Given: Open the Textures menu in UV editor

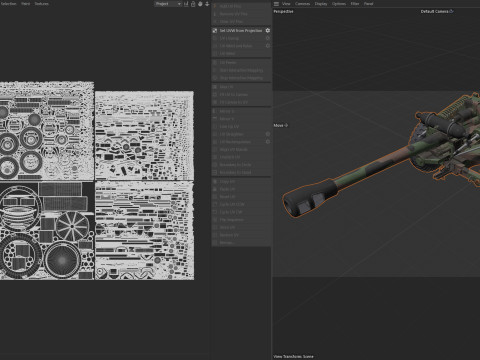Looking at the screenshot, I should [x=42, y=4].
